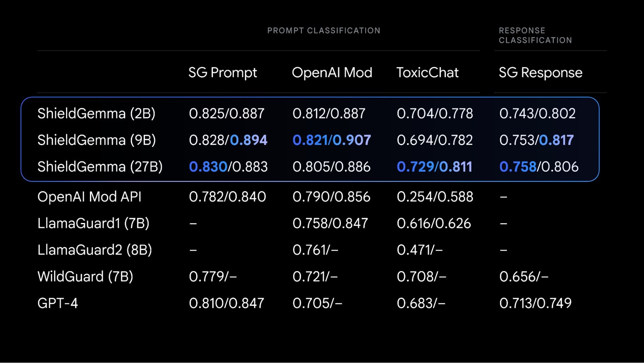Click the Response Classification section label
Viewport: 644px width, 363px height.
(535, 35)
